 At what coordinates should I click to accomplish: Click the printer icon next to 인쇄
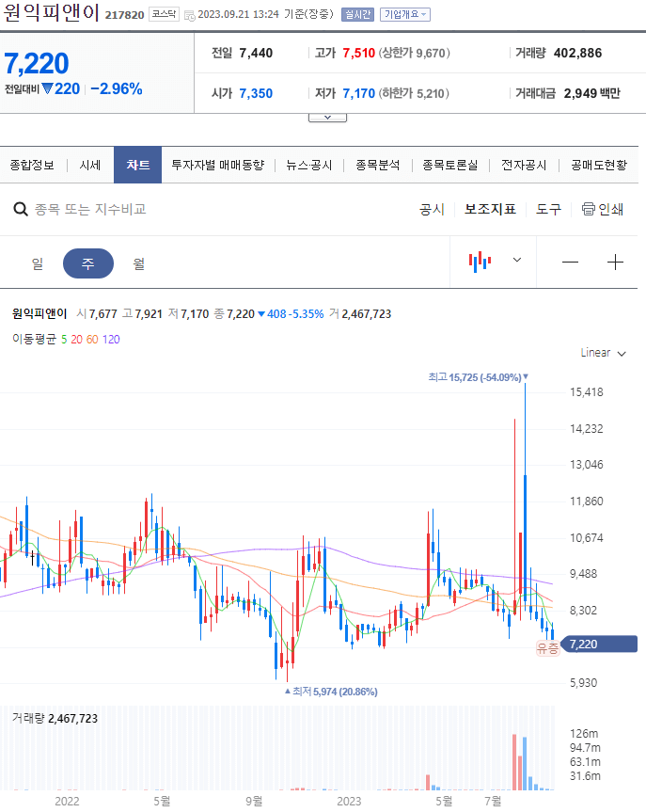coord(588,209)
